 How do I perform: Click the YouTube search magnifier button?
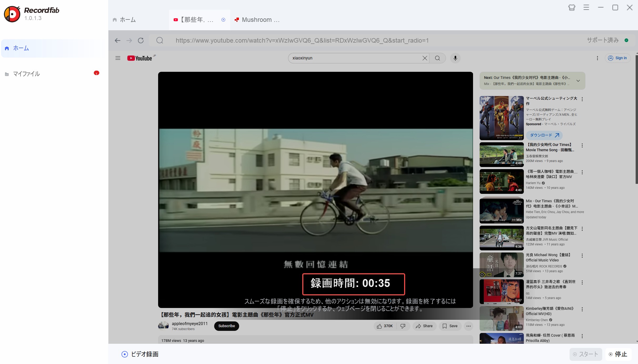(438, 58)
